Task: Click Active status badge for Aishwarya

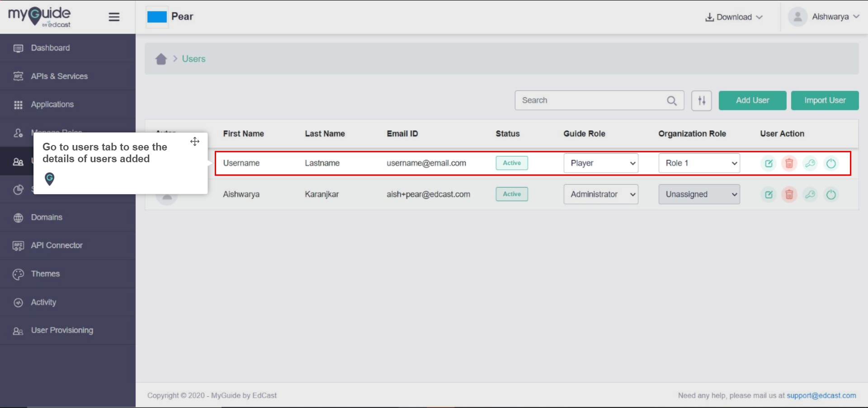Action: (x=512, y=194)
